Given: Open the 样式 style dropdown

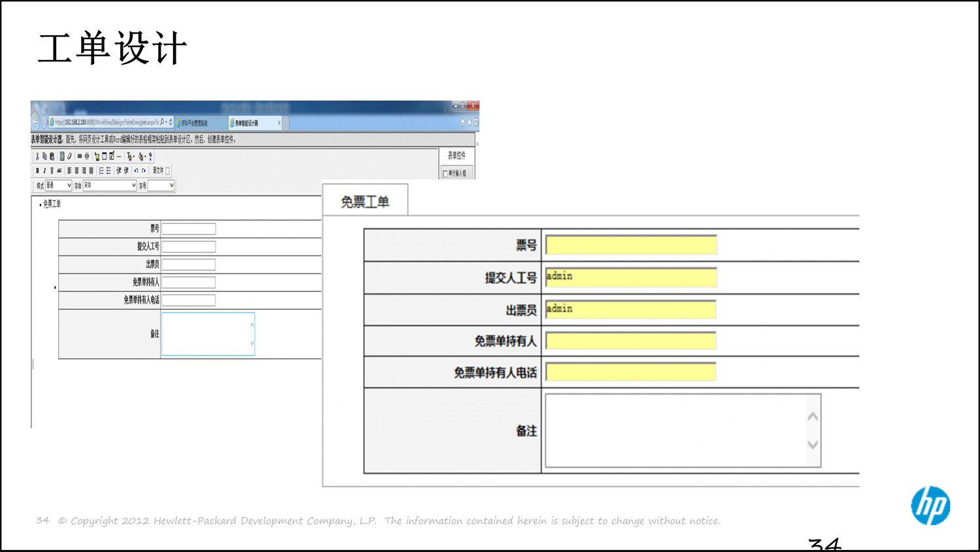Looking at the screenshot, I should [58, 185].
